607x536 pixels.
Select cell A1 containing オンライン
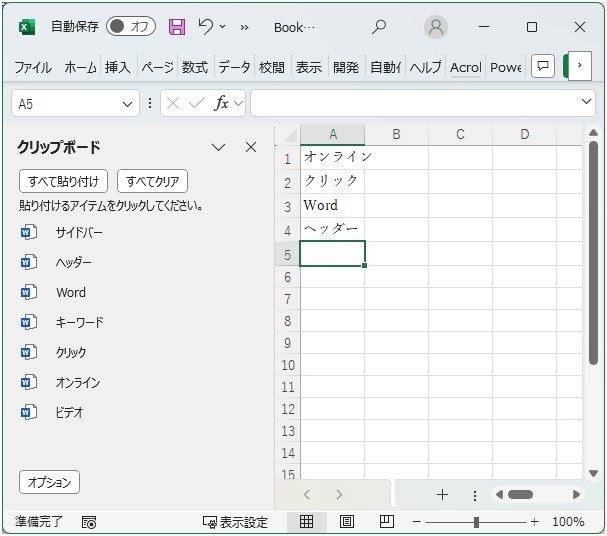tap(332, 158)
